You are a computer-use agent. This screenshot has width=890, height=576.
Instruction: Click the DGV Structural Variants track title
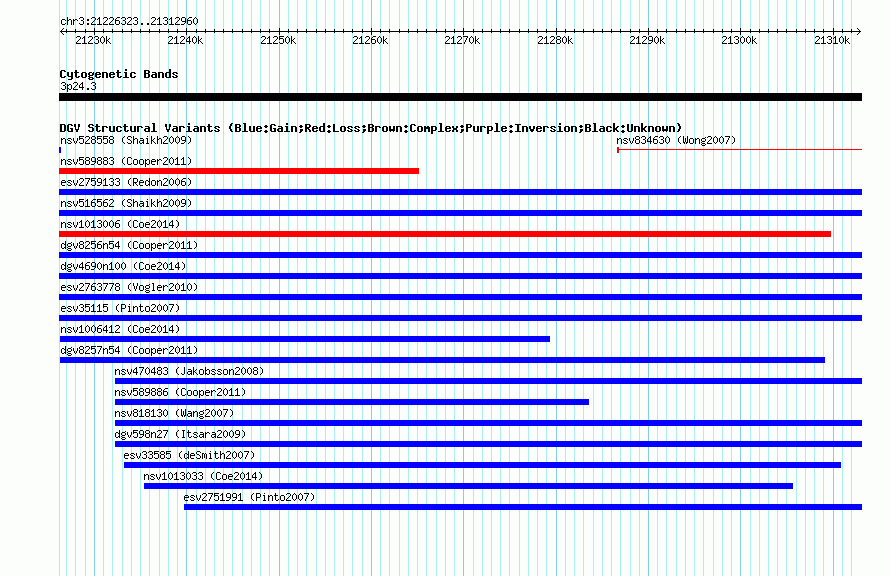[371, 128]
